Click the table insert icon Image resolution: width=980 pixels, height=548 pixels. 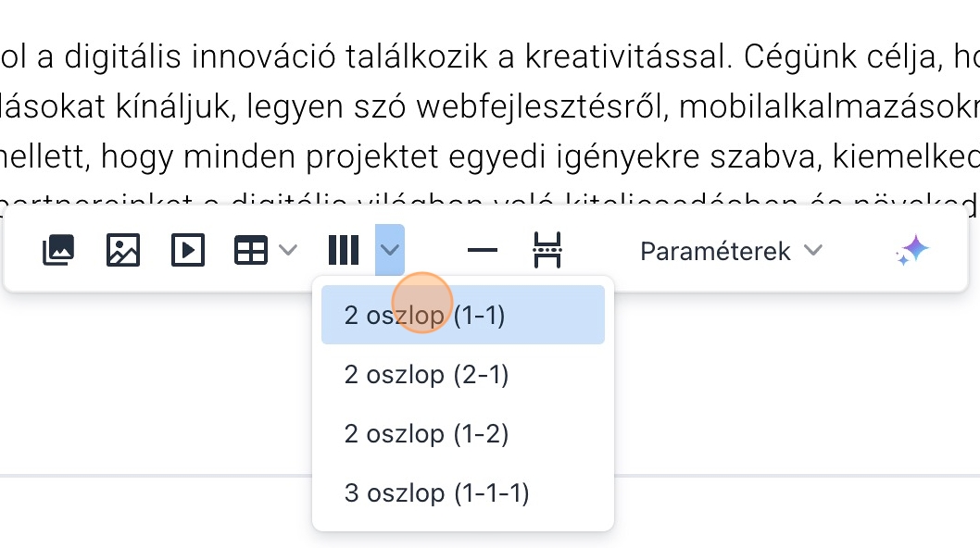point(251,250)
